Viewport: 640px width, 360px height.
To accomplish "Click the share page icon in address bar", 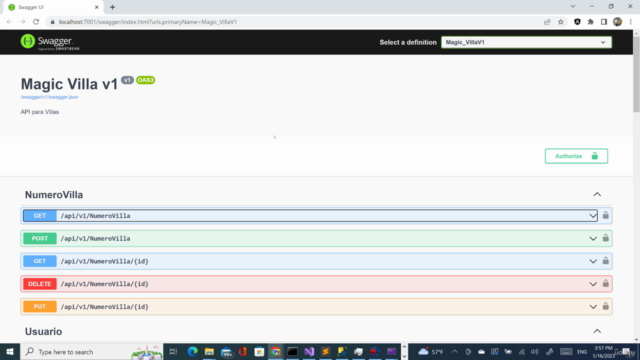I will pos(547,22).
